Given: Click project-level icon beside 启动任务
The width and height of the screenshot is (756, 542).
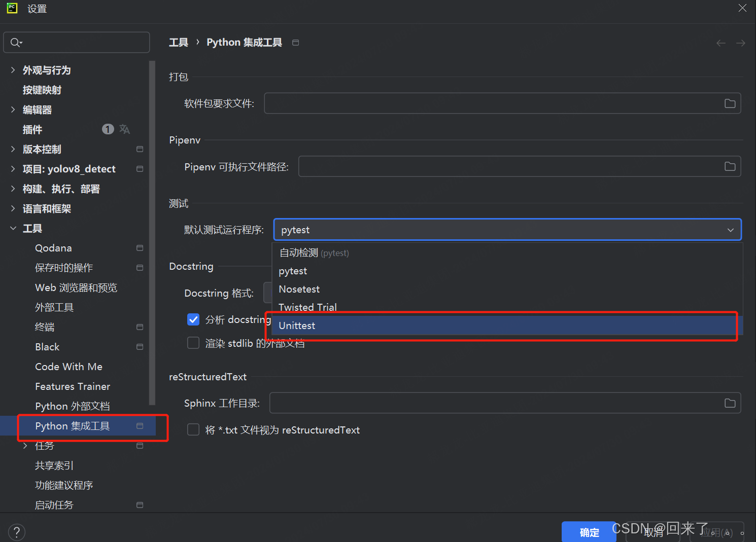Looking at the screenshot, I should (x=140, y=505).
